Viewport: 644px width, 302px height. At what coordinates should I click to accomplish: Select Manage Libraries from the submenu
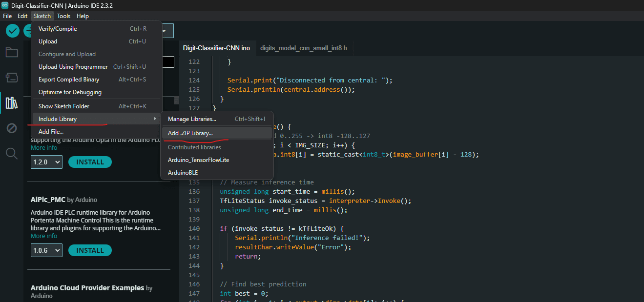(192, 119)
